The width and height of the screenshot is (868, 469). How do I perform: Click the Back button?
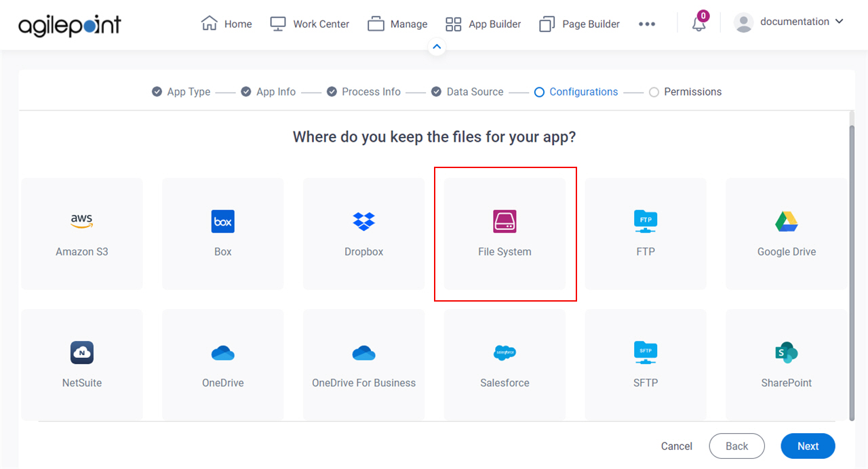click(737, 446)
